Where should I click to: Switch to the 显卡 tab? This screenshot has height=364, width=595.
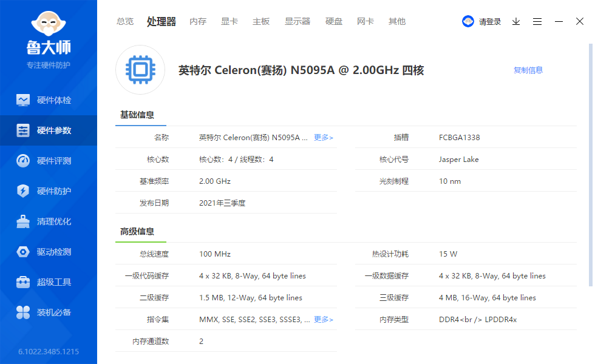(x=229, y=21)
